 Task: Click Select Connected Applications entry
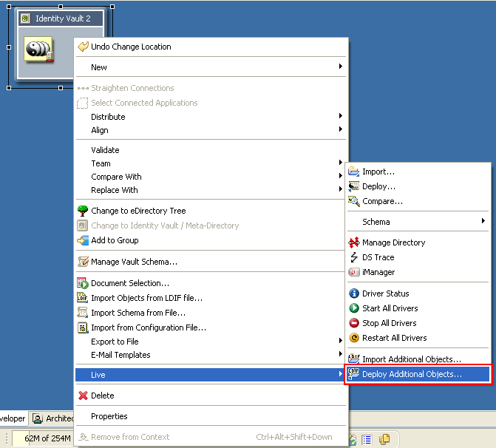[211, 103]
